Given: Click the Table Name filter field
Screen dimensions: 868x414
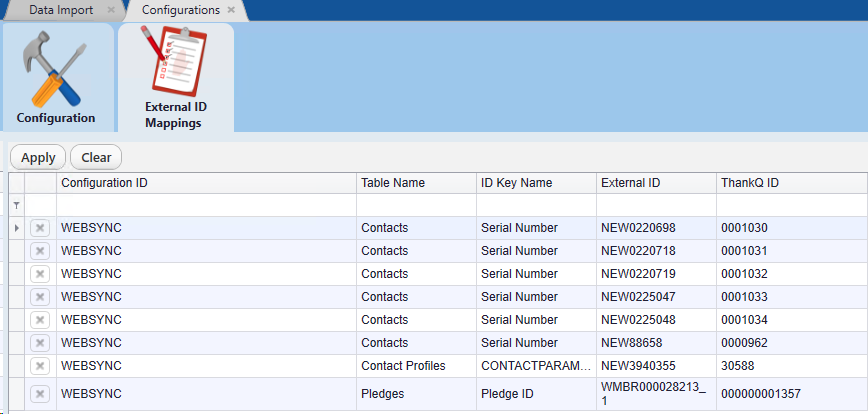Looking at the screenshot, I should pyautogui.click(x=416, y=205).
